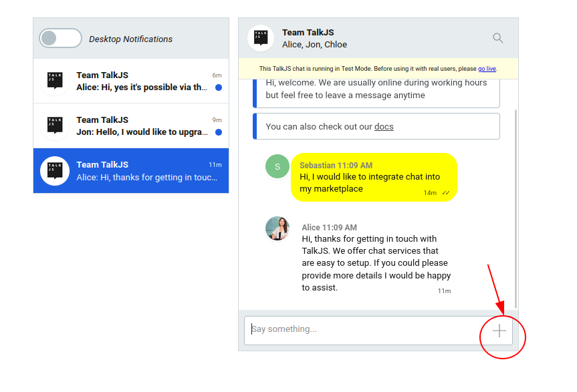The image size is (577, 392).
Task: Click 'Sebastian 11:09 AM' sender label
Action: (336, 166)
